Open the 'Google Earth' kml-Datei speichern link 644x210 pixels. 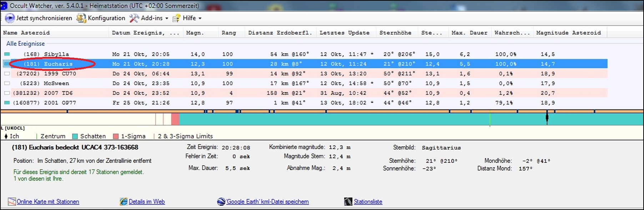click(267, 201)
